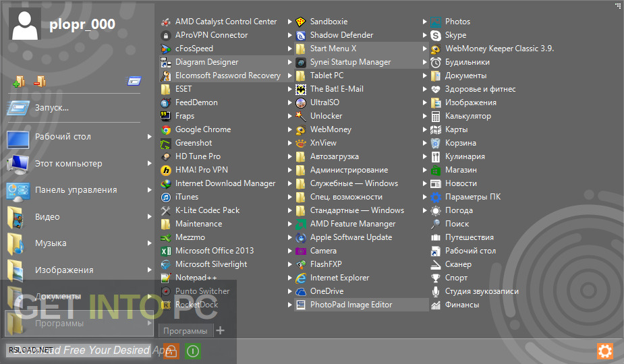Image resolution: width=624 pixels, height=364 pixels.
Task: Open cFosSpeed icon
Action: [x=165, y=49]
